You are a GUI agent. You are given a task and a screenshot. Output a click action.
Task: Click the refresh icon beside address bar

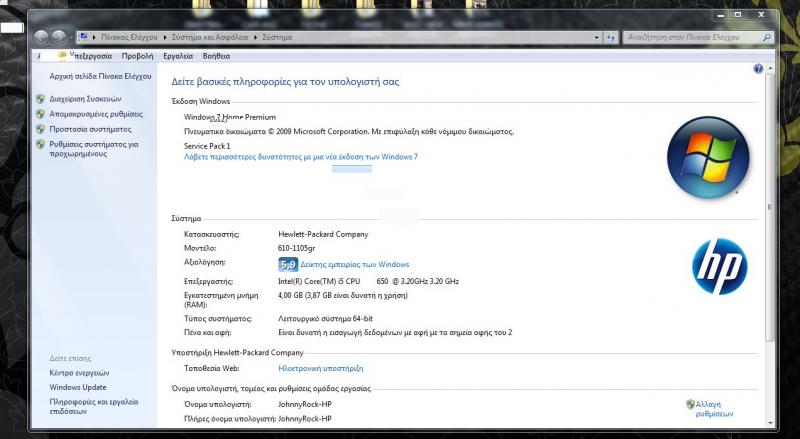pyautogui.click(x=611, y=37)
